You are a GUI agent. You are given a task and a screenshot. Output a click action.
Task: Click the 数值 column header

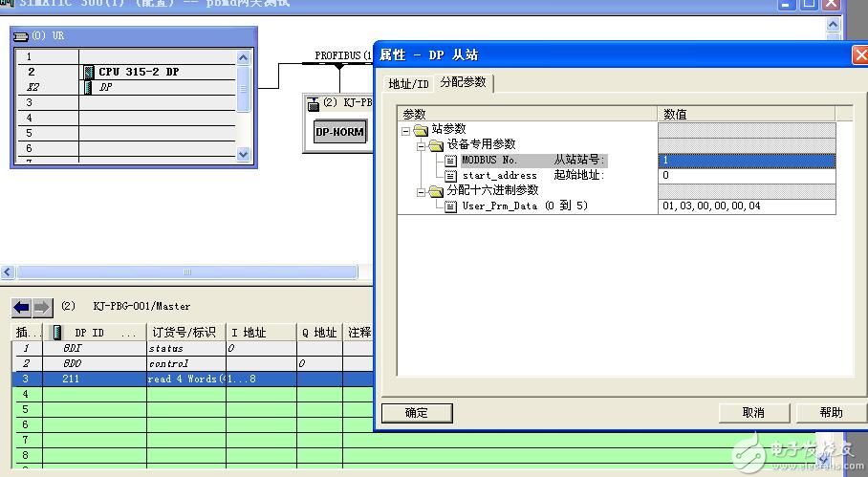tap(747, 114)
